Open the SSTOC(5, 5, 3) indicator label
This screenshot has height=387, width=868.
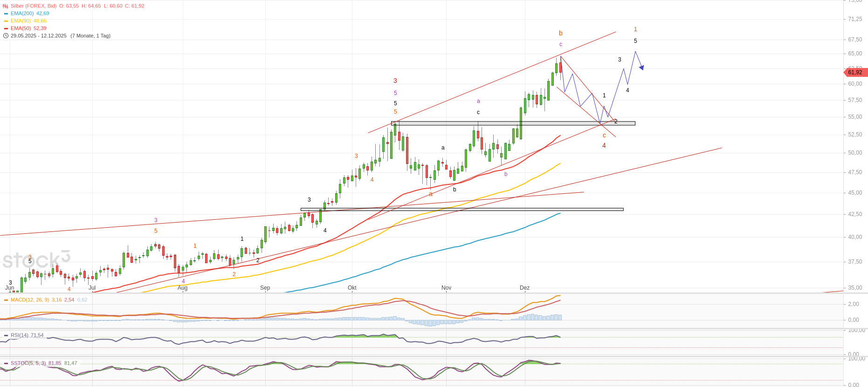28,363
